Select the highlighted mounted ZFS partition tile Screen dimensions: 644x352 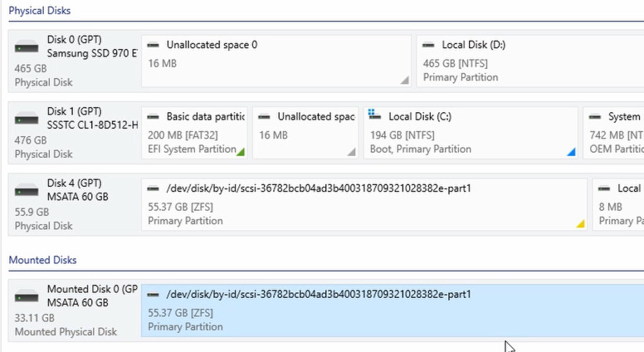tap(393, 310)
